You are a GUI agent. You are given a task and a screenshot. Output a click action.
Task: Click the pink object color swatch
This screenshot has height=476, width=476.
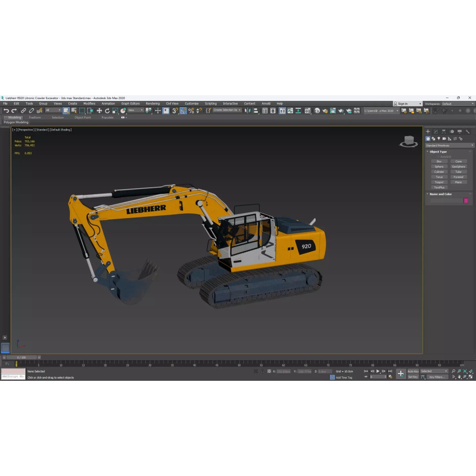(x=466, y=201)
